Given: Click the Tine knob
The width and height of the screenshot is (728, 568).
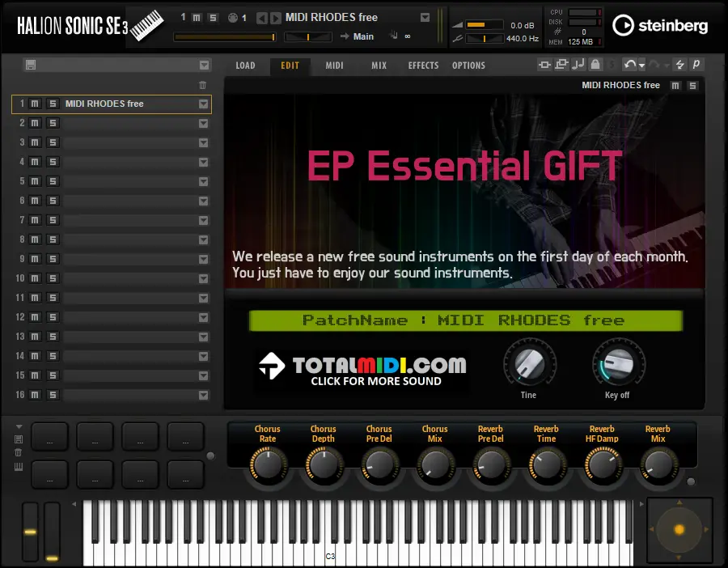Looking at the screenshot, I should pos(530,363).
